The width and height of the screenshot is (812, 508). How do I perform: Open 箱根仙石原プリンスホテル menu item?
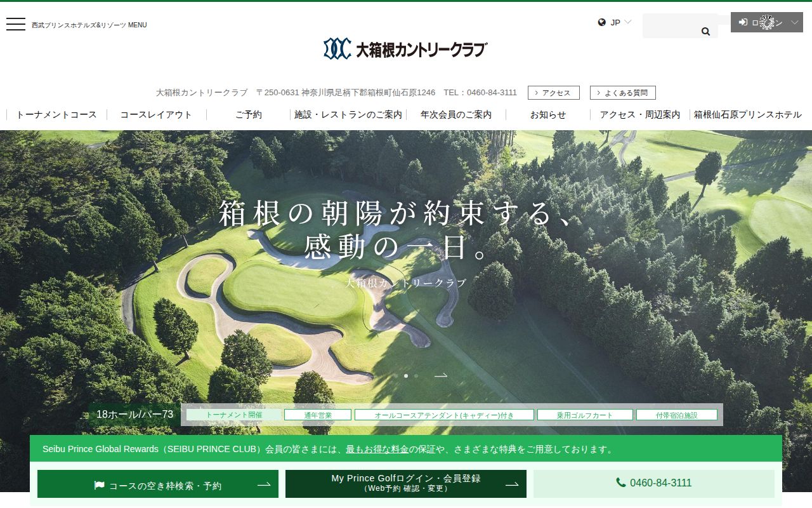[748, 115]
